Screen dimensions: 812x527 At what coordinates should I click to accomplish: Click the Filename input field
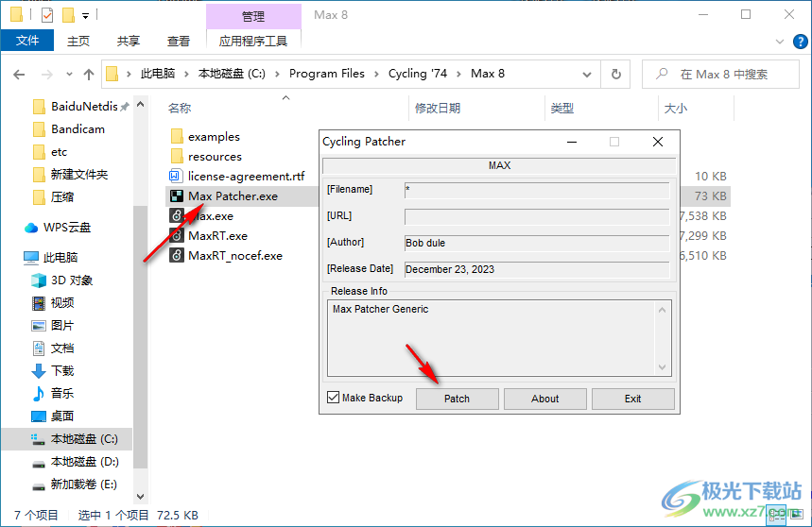click(537, 190)
